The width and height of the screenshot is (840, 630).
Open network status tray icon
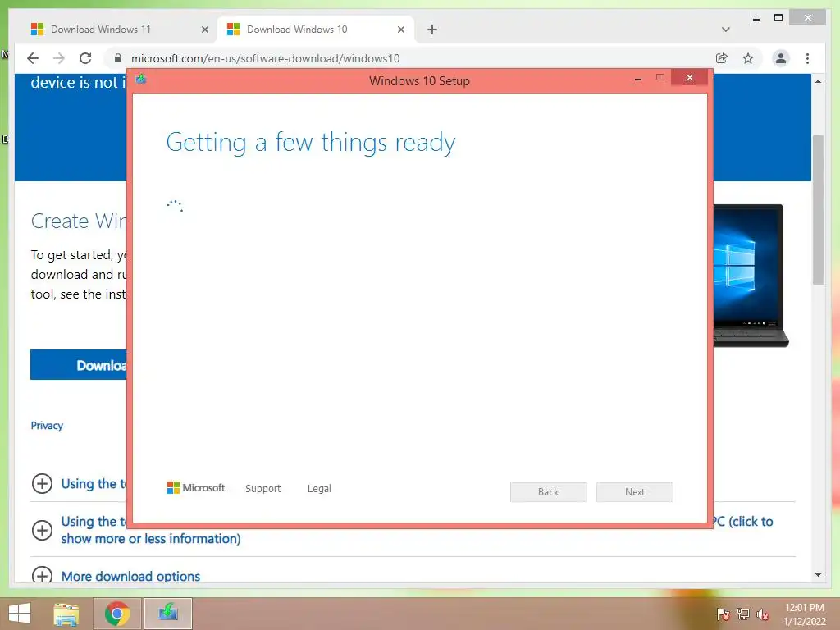tap(743, 614)
